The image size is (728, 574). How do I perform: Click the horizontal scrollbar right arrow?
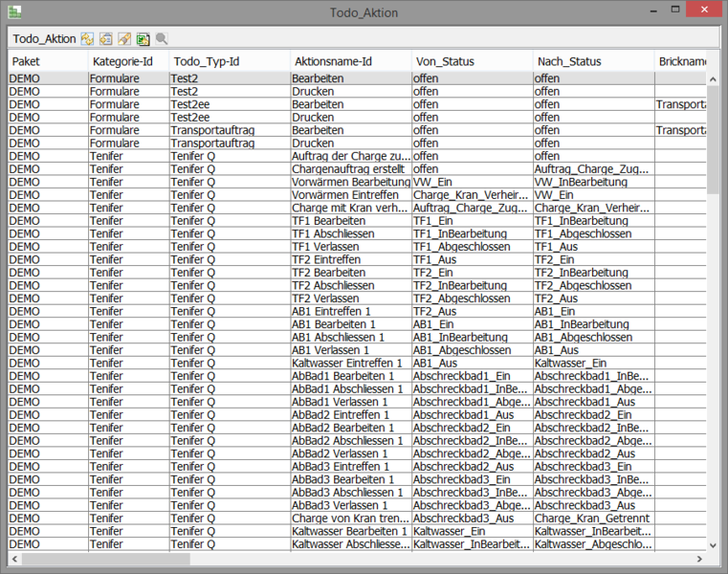click(x=698, y=559)
